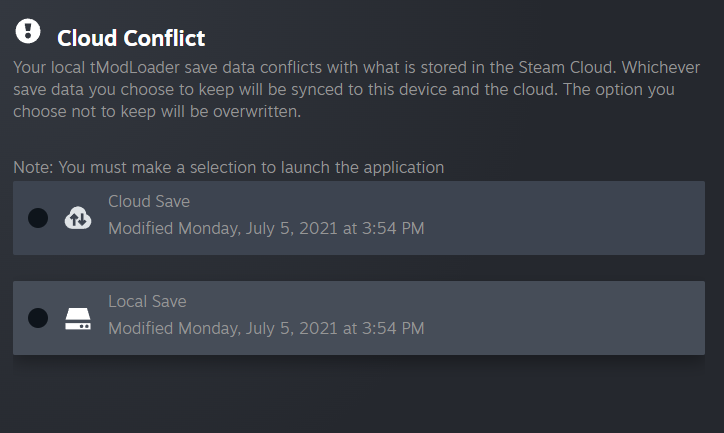Screen dimensions: 724x433
Task: Click the exclamation warning icon beside Cloud Conflict
Action: tap(28, 32)
